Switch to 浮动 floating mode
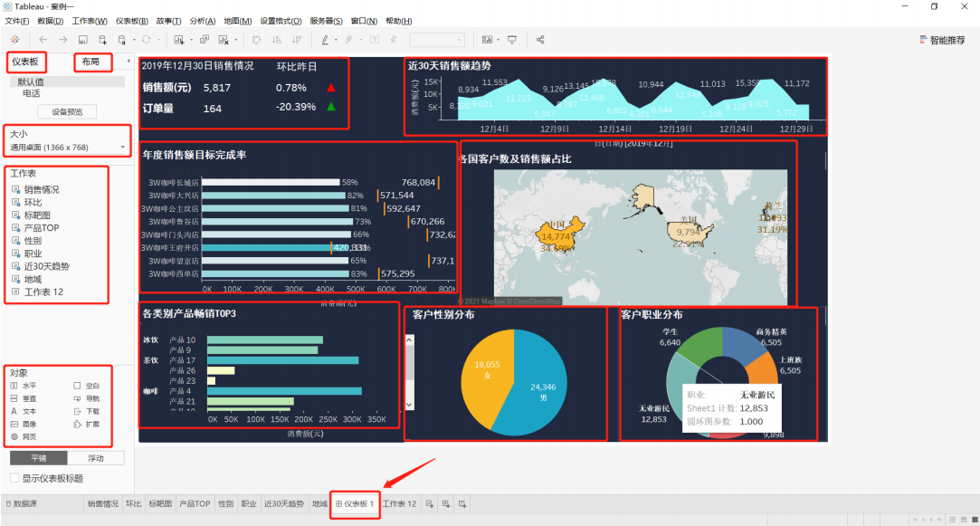This screenshot has width=980, height=526. point(96,458)
